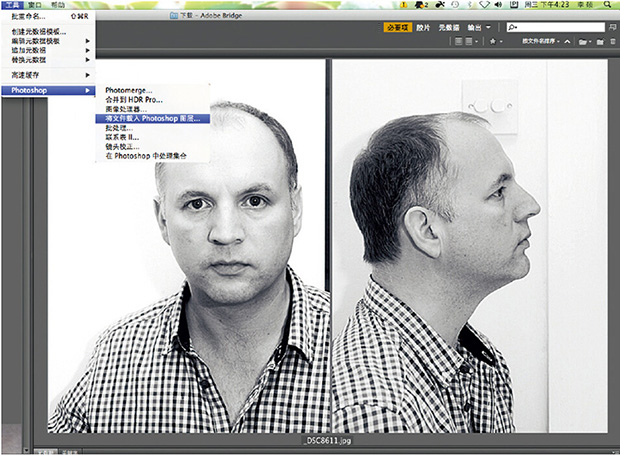
Task: Open recent files folder icon
Action: (582, 42)
